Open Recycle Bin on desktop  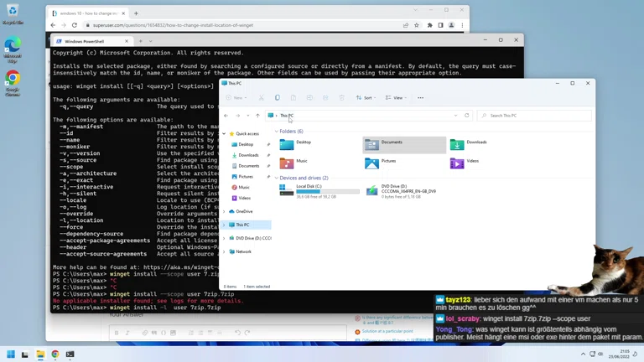coord(13,14)
